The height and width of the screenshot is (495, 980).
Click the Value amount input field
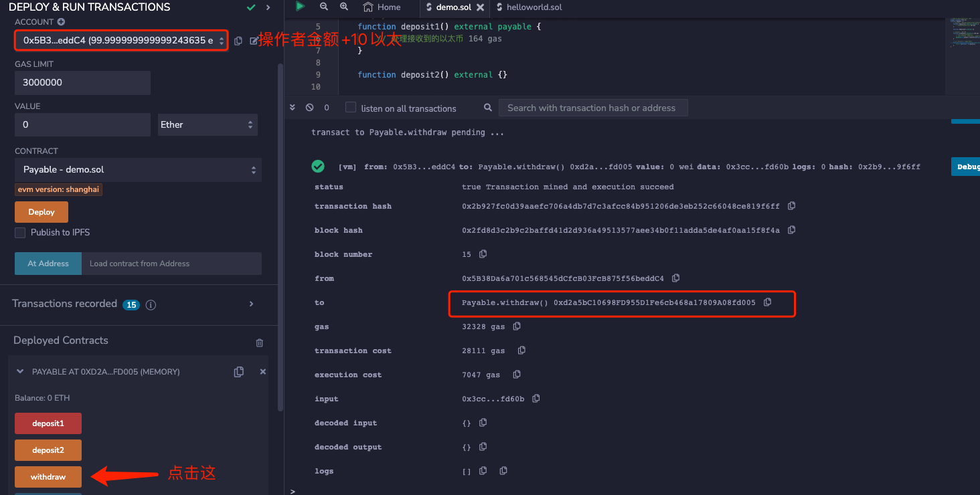coord(82,125)
